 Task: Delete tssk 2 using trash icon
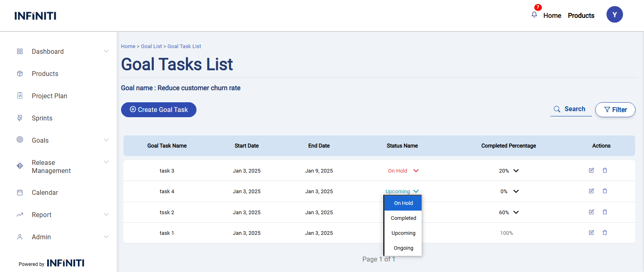pos(605,212)
